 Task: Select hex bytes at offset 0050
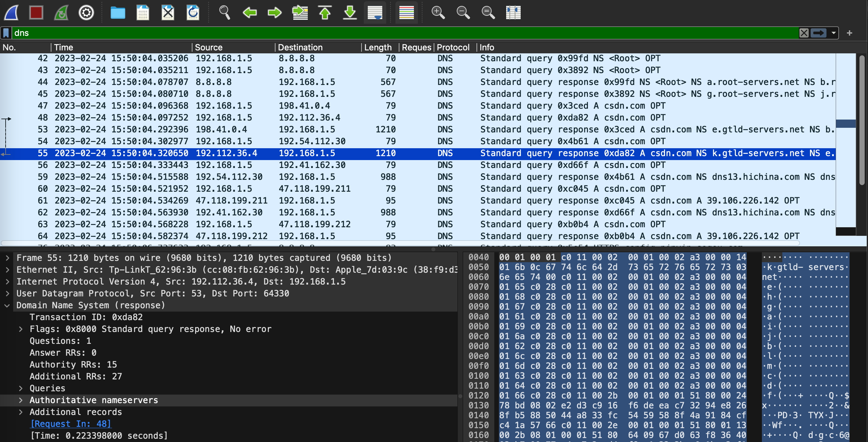(x=623, y=267)
